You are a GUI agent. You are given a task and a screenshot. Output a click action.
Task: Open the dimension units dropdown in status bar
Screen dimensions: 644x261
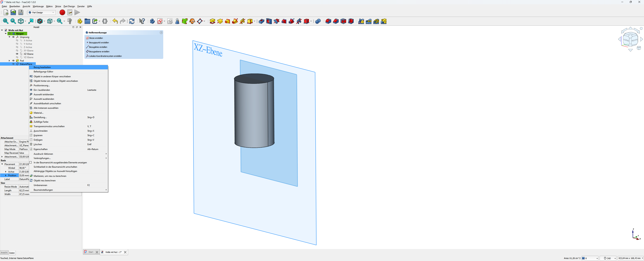631,258
